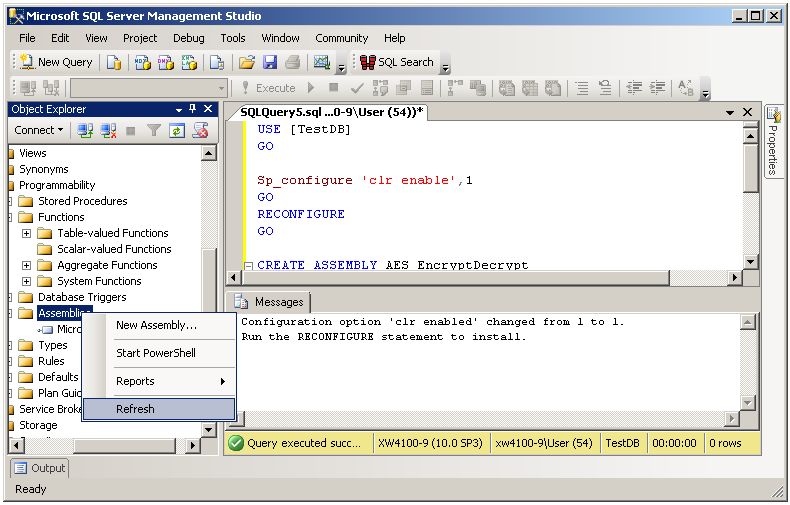Select the Stored Procedures folder
The width and height of the screenshot is (790, 505).
click(x=82, y=201)
